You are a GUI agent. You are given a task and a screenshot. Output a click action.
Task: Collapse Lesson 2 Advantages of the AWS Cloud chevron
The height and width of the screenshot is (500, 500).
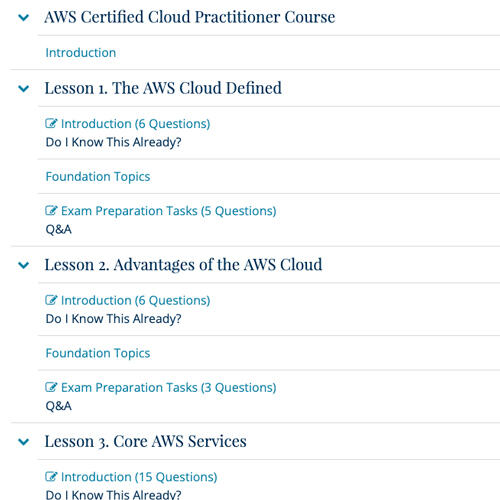click(x=24, y=265)
